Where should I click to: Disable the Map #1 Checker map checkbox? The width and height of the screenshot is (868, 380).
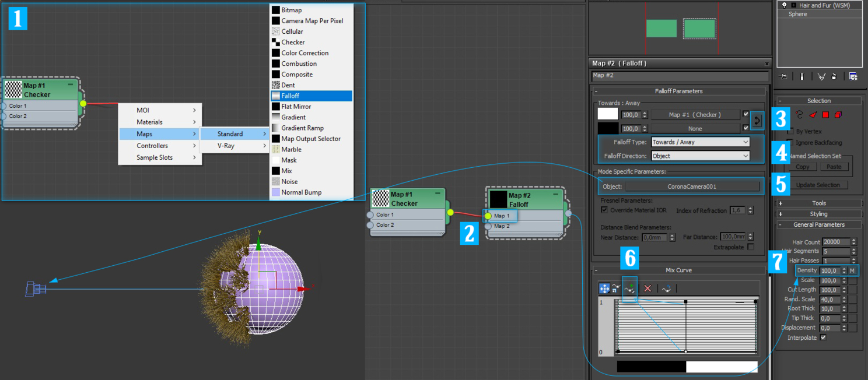pyautogui.click(x=745, y=114)
